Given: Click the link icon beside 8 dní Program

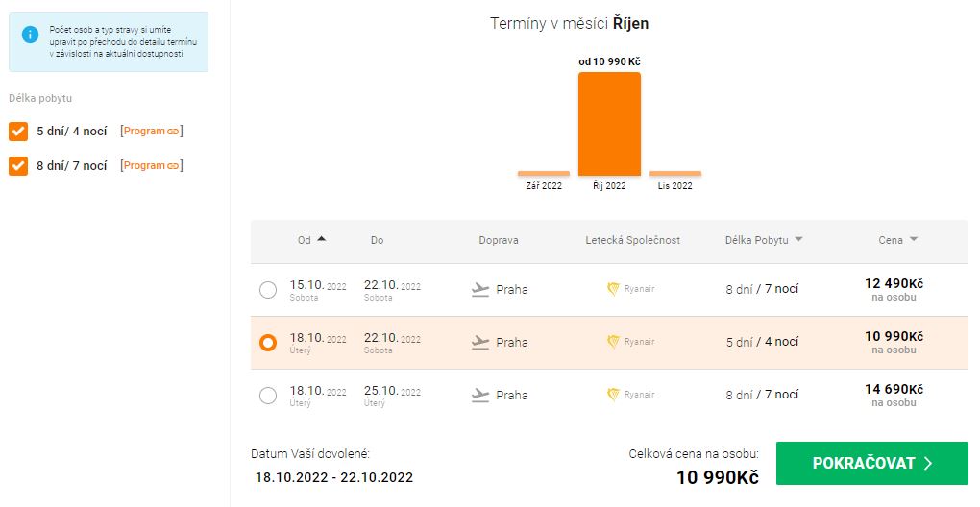Looking at the screenshot, I should 173,165.
